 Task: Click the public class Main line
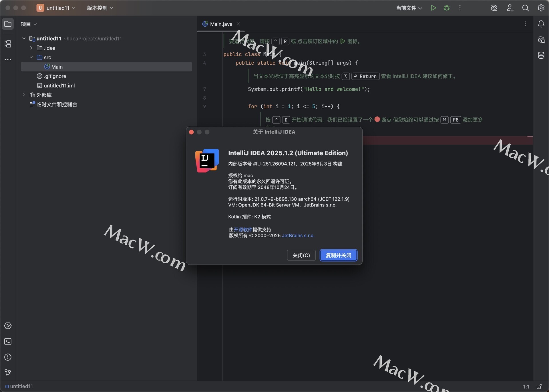click(252, 54)
